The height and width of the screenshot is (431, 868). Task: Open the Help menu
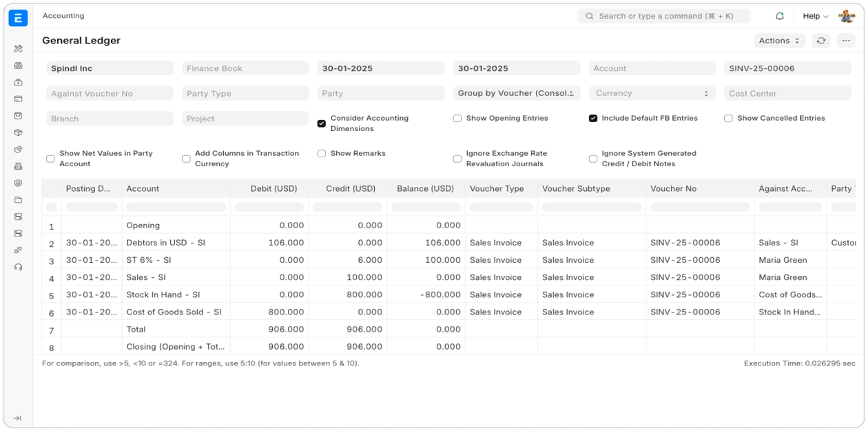(x=815, y=16)
